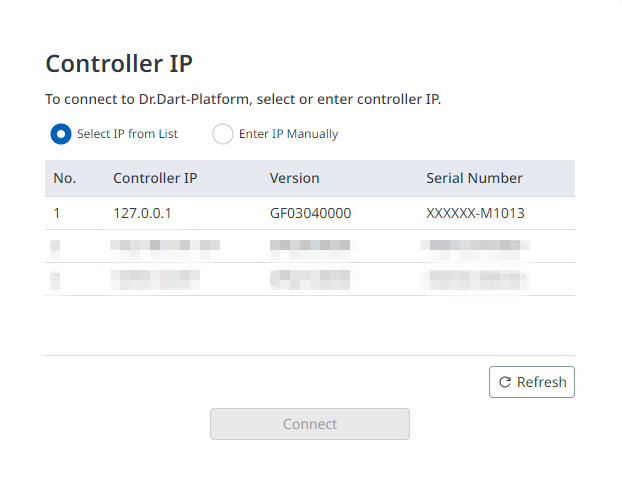Click the "Version" column header

[295, 178]
